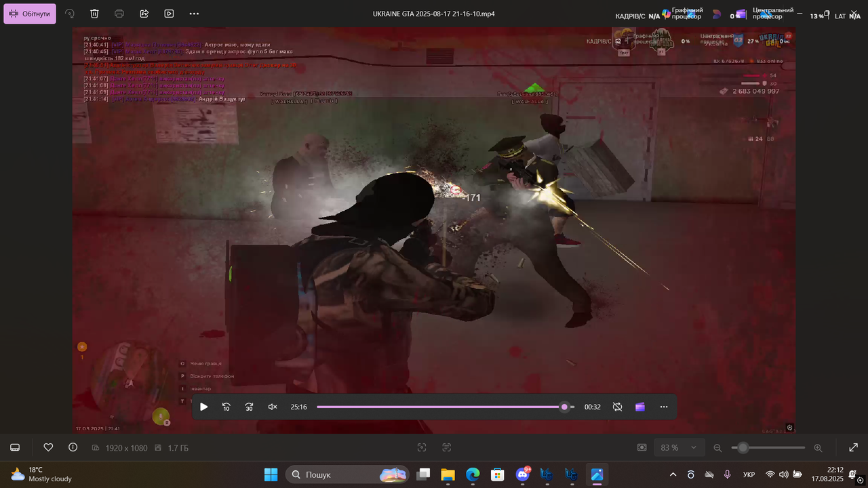Click the remaining time 00:32
The image size is (868, 488).
coord(593,407)
